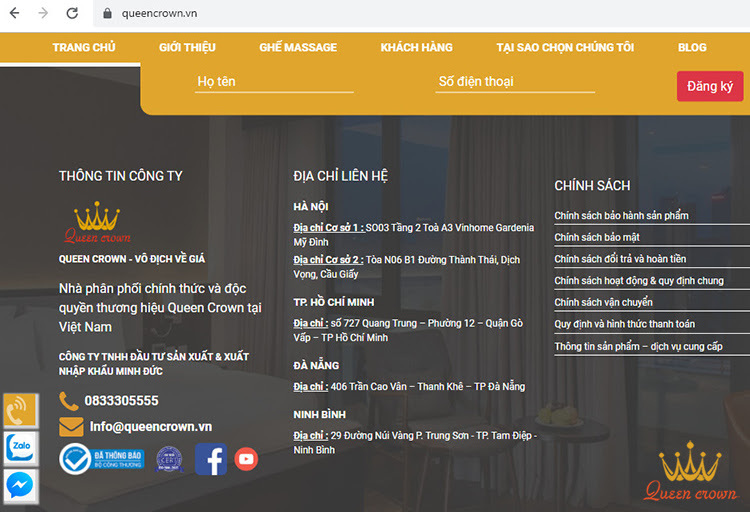Go to the Giới thiệu menu item

pos(187,47)
